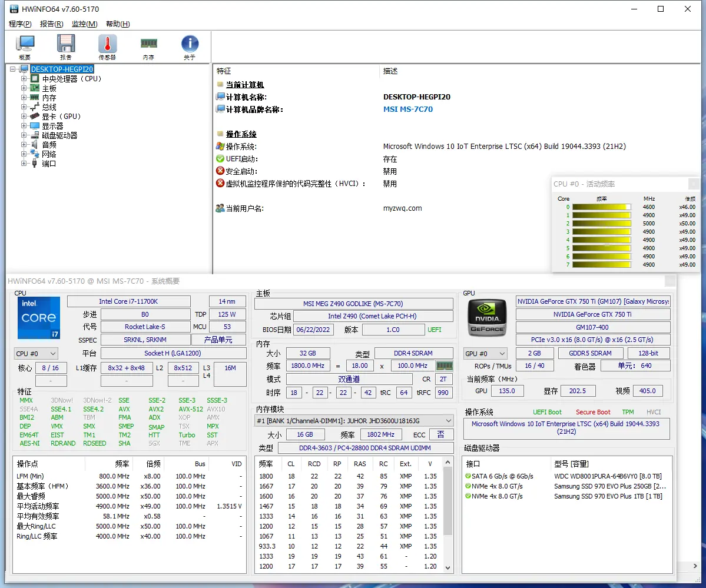Click the Intel Core i7-11700K name field
The height and width of the screenshot is (588, 706).
point(129,301)
